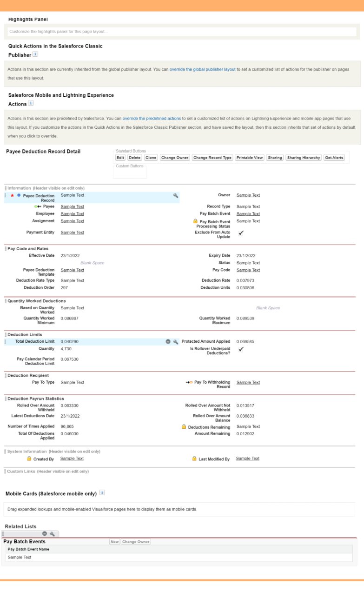Viewport: 364px width, 612px height.
Task: Select the Amount Remaining value 0.012902
Action: (245, 434)
